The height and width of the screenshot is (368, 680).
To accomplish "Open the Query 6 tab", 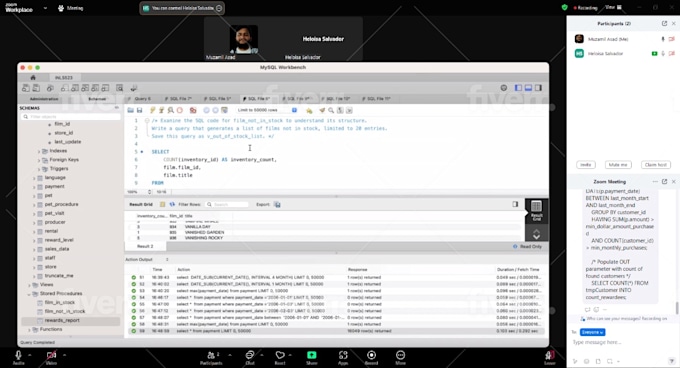I will tap(142, 99).
